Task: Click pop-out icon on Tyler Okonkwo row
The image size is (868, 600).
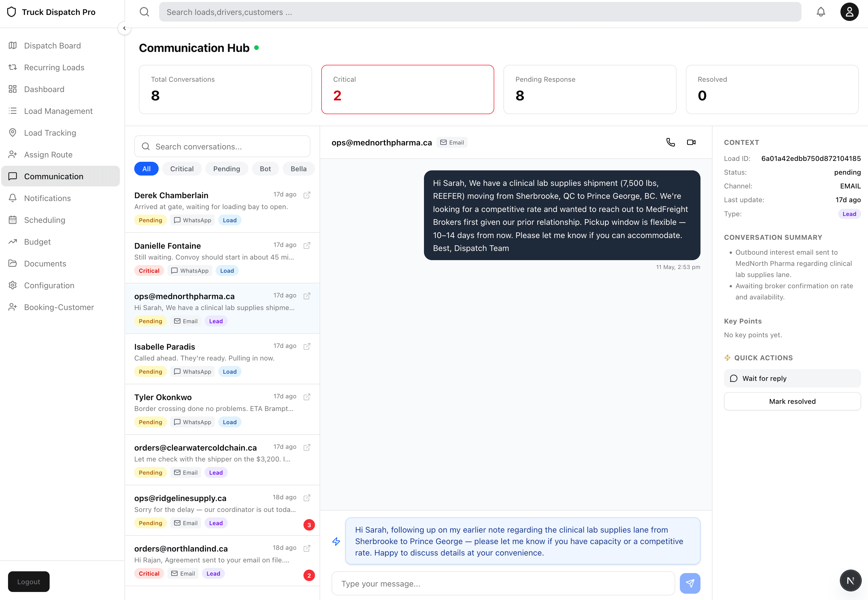Action: click(307, 397)
